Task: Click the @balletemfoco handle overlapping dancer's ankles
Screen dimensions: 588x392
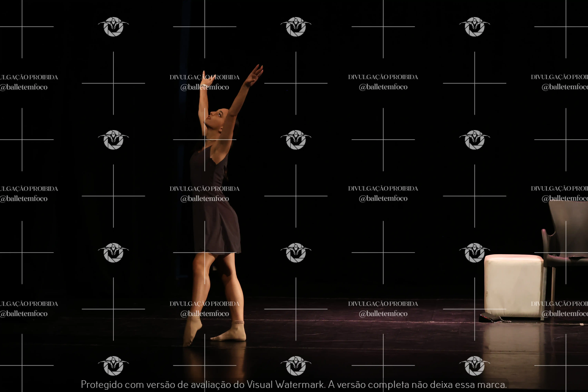Action: pyautogui.click(x=205, y=314)
